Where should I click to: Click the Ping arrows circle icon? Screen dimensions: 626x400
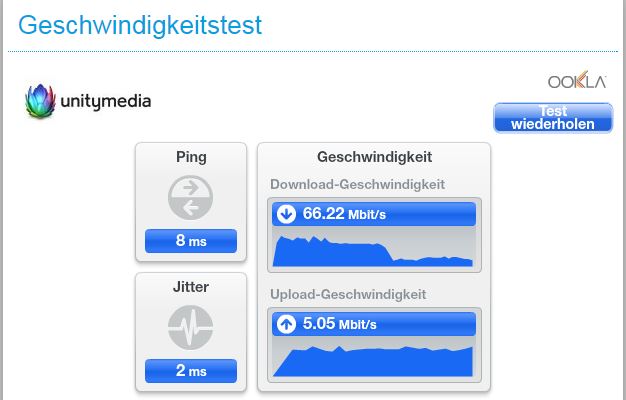pyautogui.click(x=190, y=198)
